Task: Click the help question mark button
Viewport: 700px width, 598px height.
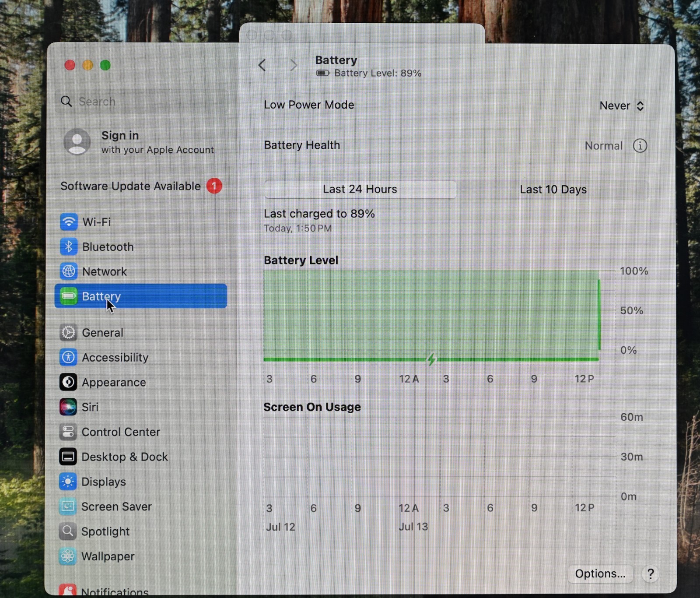Action: (651, 574)
